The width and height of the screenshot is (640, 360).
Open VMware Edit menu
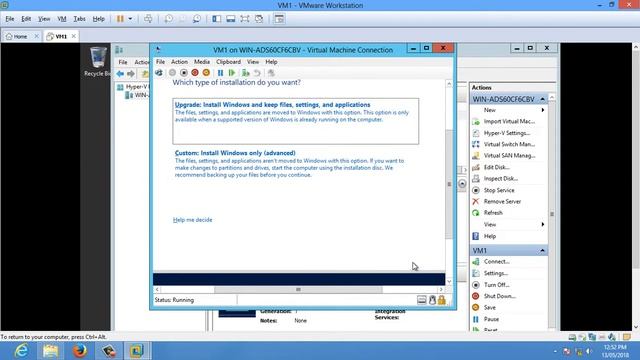click(x=26, y=19)
